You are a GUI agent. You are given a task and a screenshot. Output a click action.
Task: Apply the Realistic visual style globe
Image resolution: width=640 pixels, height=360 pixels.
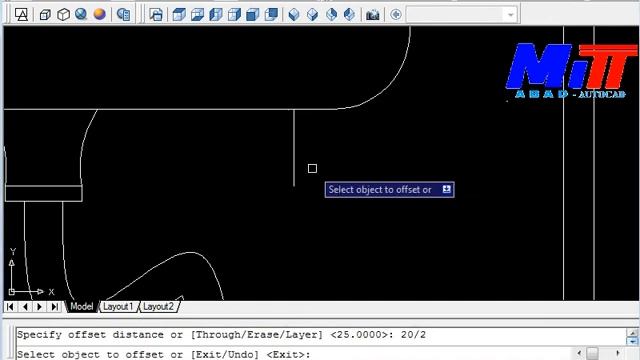81,15
